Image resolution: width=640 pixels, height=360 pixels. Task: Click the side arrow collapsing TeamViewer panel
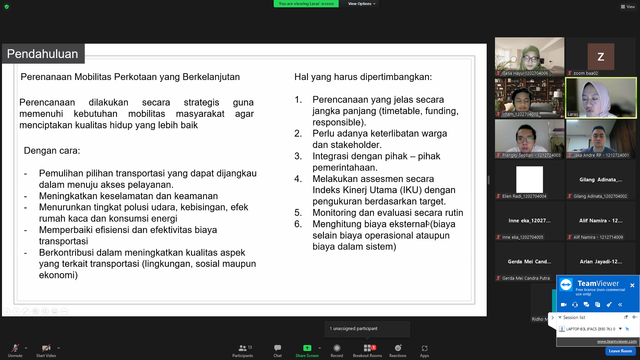pos(552,318)
